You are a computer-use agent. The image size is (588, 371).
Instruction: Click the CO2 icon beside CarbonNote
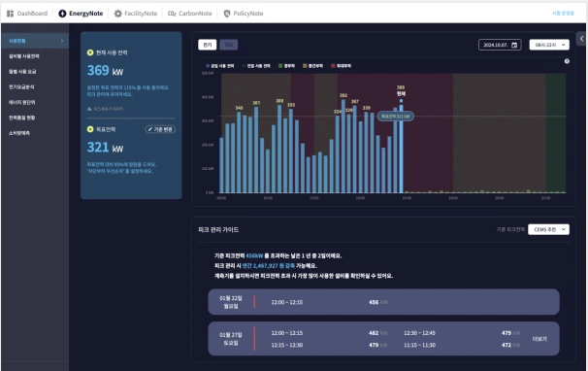coord(172,14)
